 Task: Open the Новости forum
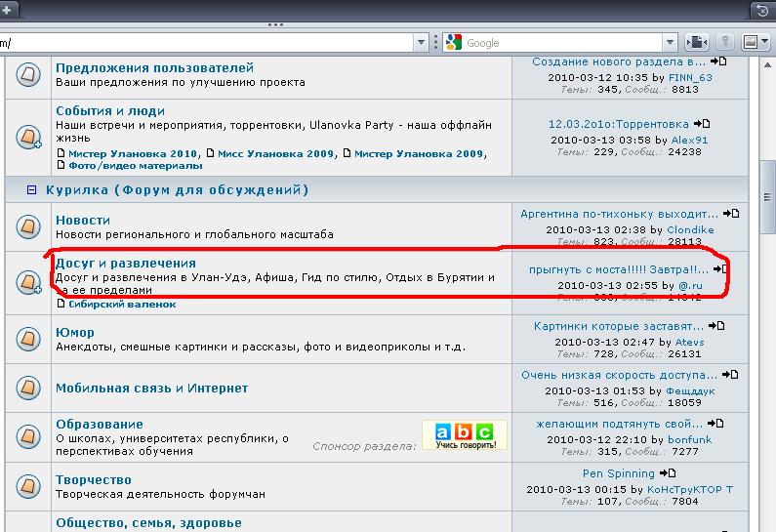[x=83, y=221]
